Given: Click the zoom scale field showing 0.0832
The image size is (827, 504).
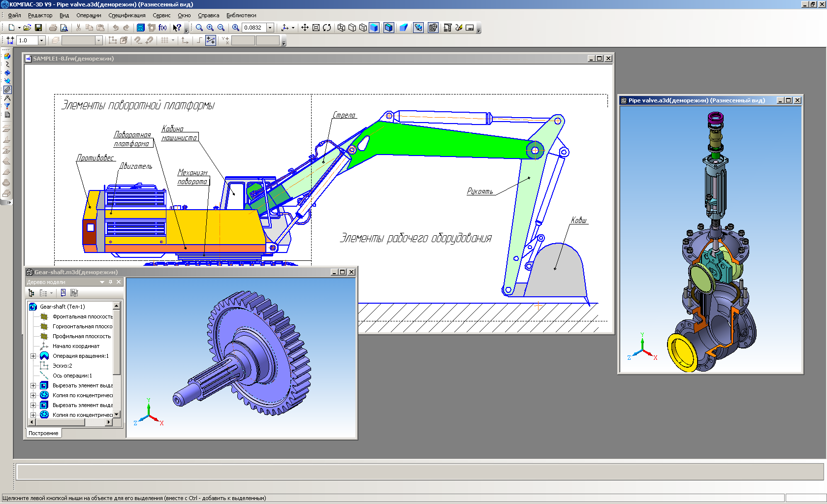Looking at the screenshot, I should click(254, 28).
